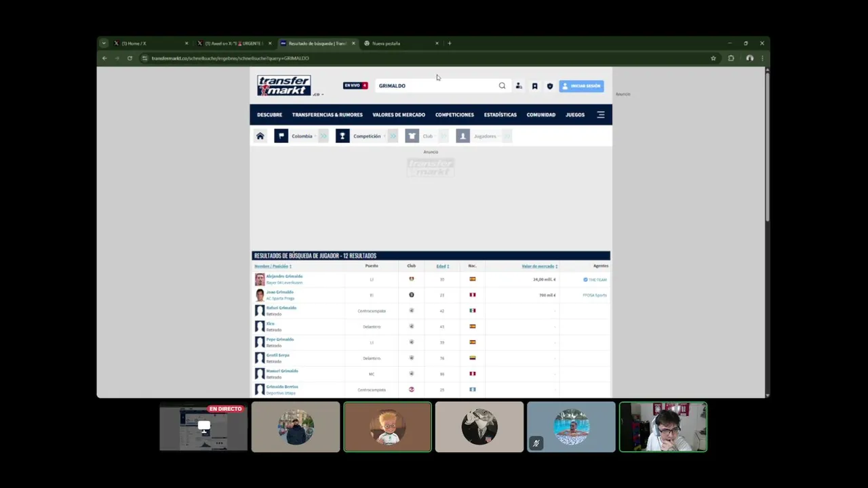Viewport: 868px width, 488px height.
Task: Open the tab search chevron in browser
Action: 103,43
